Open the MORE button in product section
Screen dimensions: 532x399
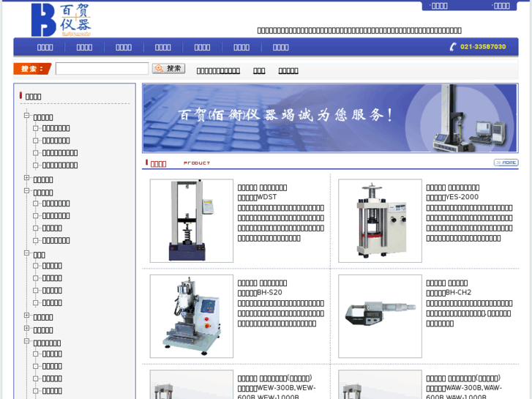[506, 163]
